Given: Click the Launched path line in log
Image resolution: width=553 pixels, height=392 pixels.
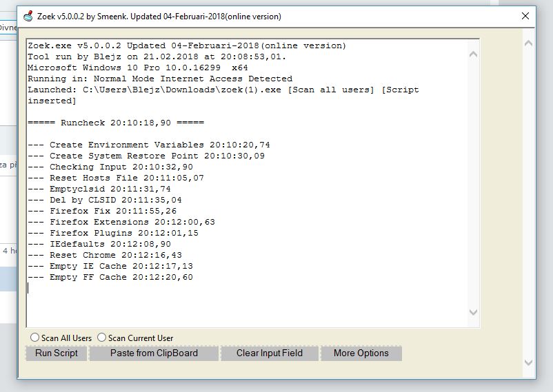Looking at the screenshot, I should pos(221,90).
